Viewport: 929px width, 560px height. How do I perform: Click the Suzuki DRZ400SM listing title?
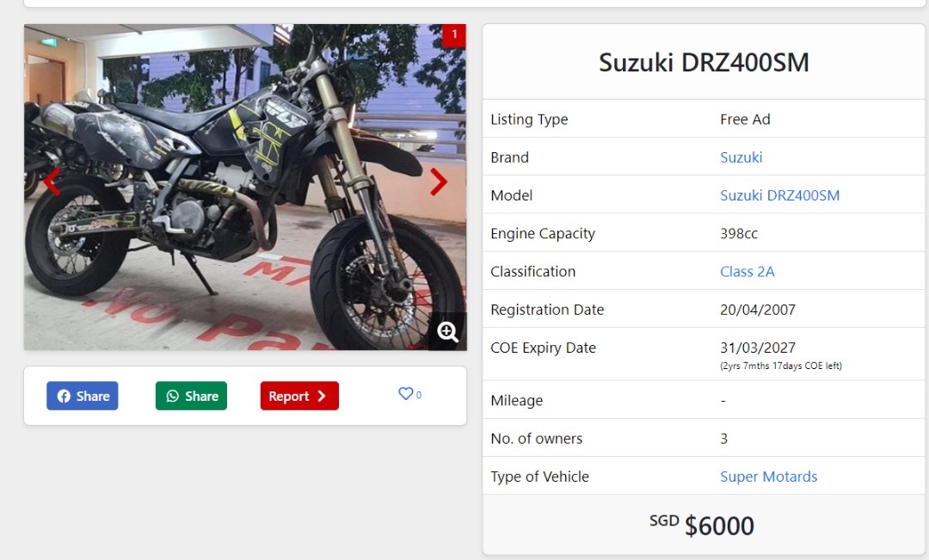tap(704, 62)
